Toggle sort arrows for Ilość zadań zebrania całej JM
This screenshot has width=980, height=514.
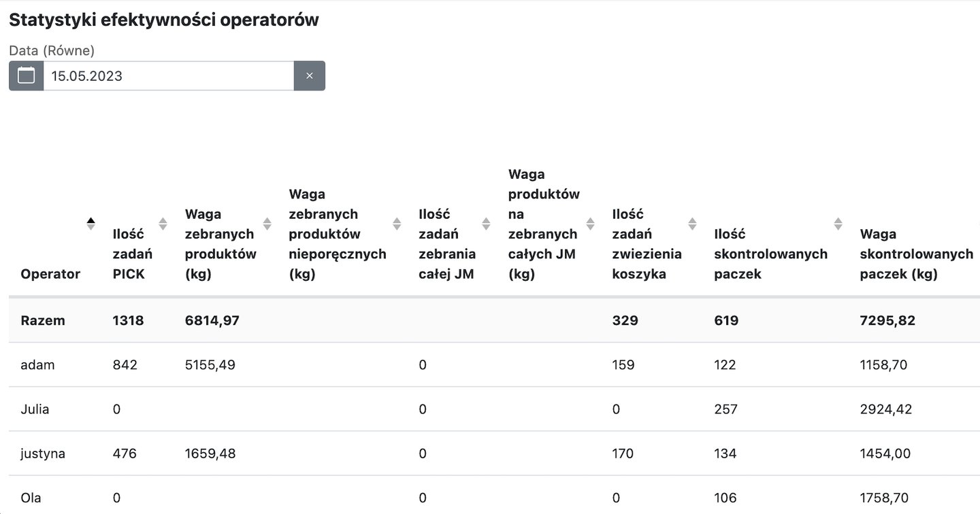486,224
